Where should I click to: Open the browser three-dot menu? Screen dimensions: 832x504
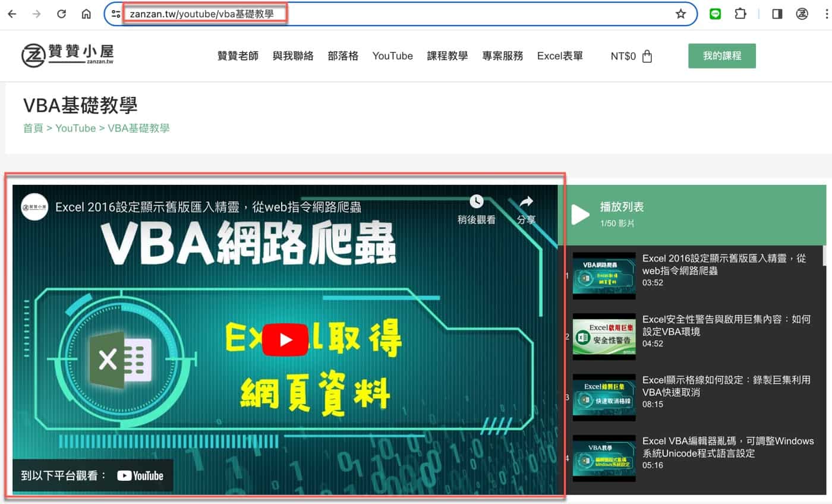(x=826, y=14)
